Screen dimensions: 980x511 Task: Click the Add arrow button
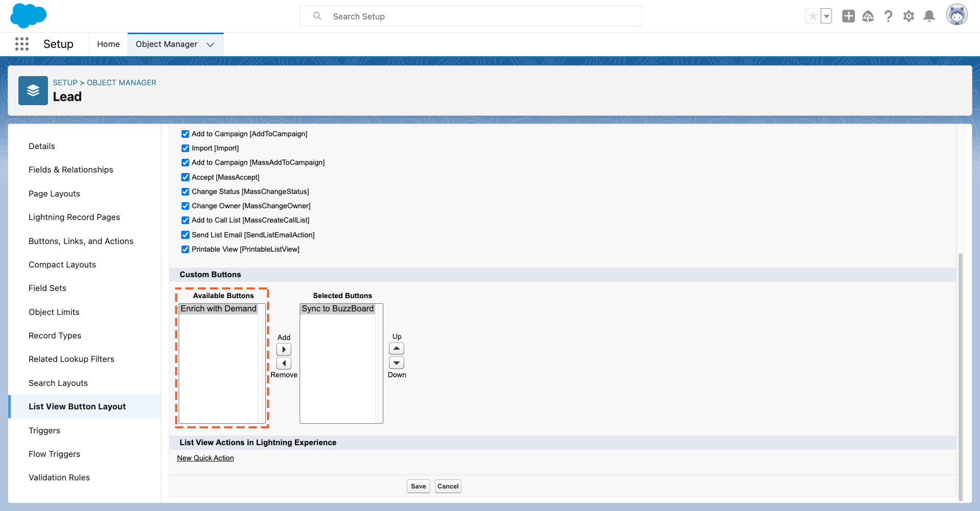(284, 350)
